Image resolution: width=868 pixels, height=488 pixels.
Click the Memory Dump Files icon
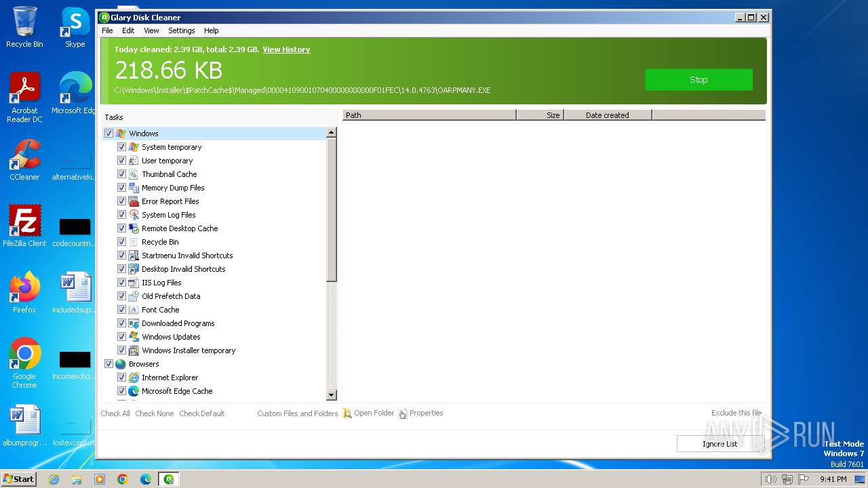(134, 188)
